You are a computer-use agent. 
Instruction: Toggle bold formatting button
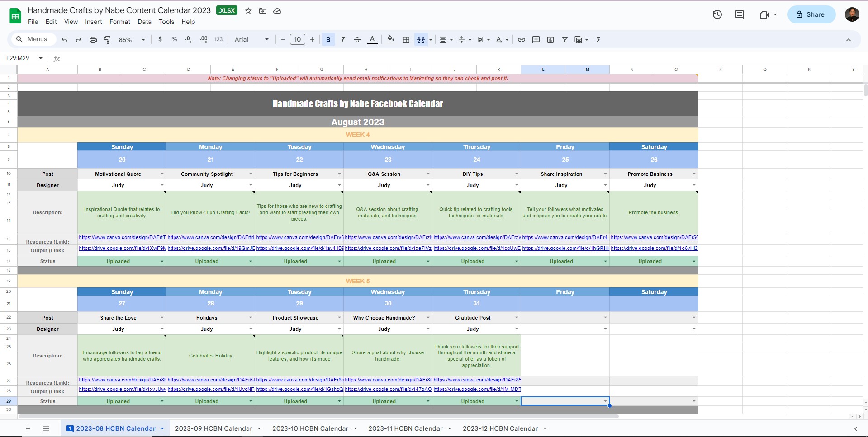(328, 40)
